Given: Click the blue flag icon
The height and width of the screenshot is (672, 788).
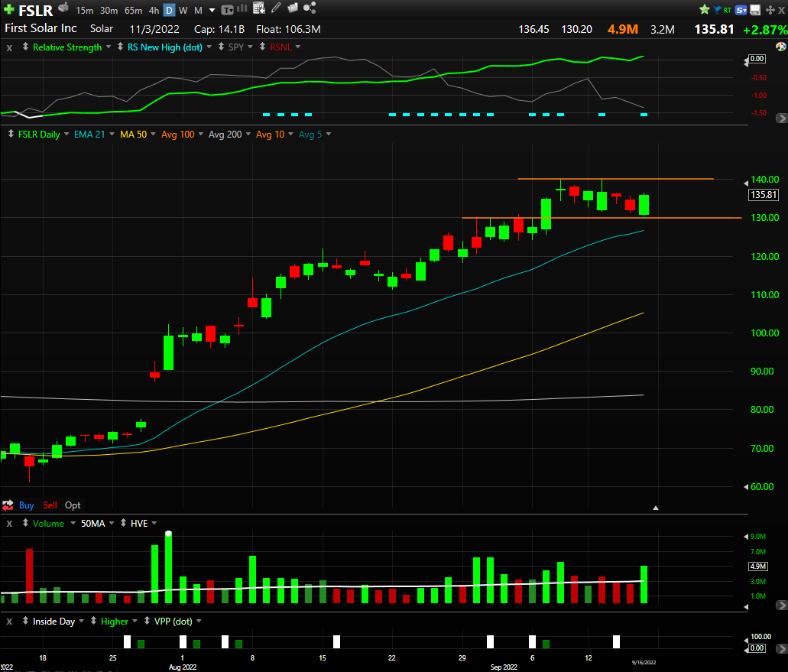Looking at the screenshot, I should pos(717,9).
